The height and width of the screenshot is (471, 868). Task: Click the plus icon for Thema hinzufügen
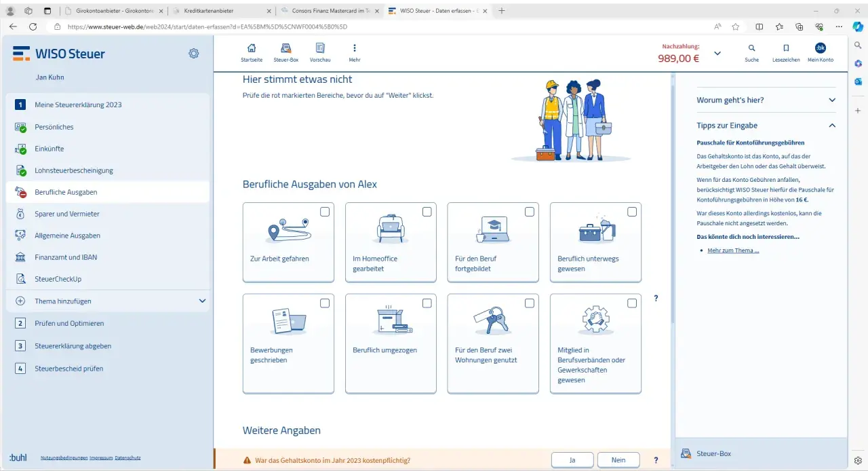20,301
